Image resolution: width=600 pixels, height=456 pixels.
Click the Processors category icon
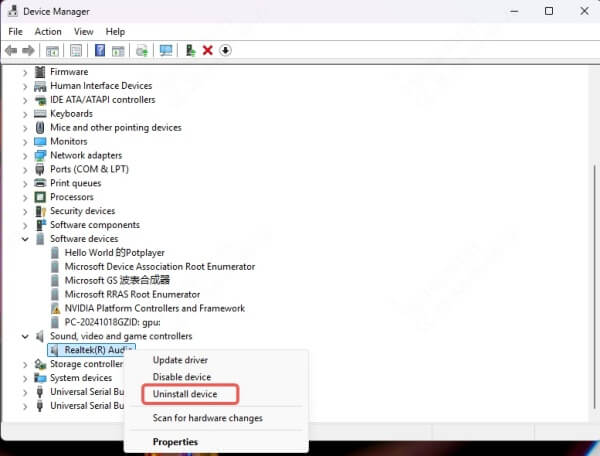tap(40, 197)
